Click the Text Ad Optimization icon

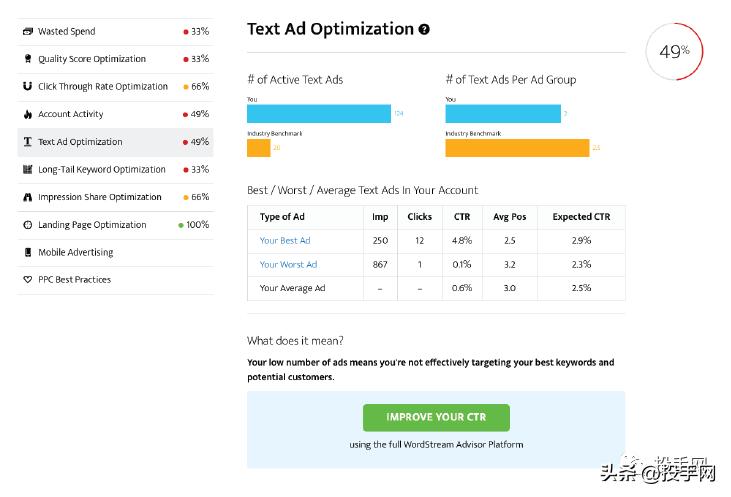click(28, 142)
